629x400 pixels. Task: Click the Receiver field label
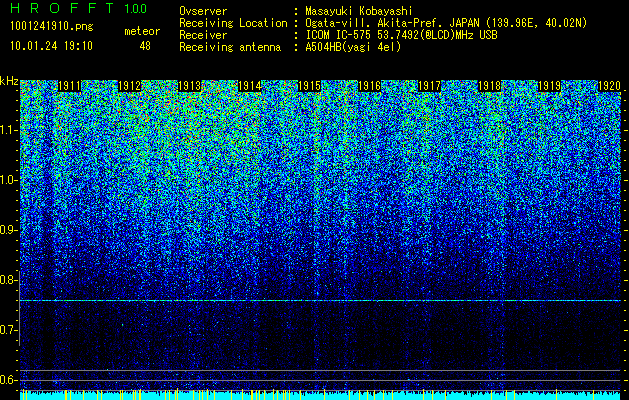coord(203,35)
